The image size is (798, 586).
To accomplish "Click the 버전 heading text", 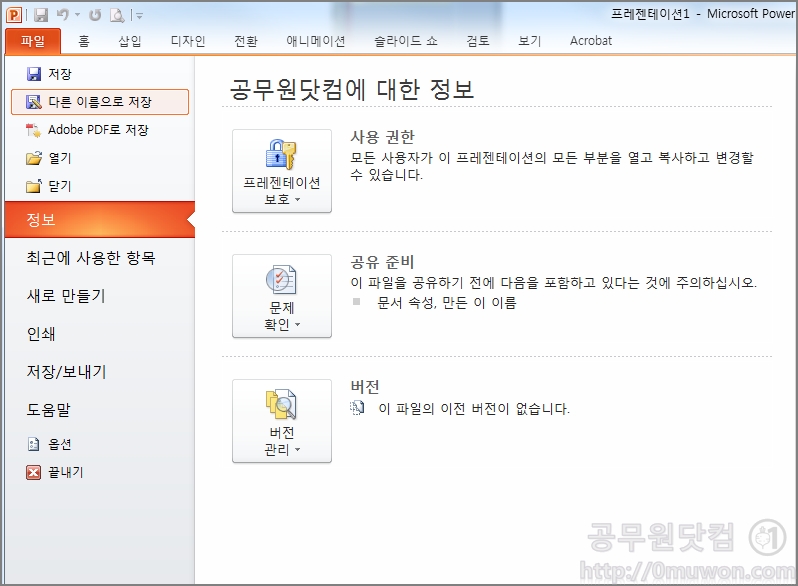I will (364, 387).
